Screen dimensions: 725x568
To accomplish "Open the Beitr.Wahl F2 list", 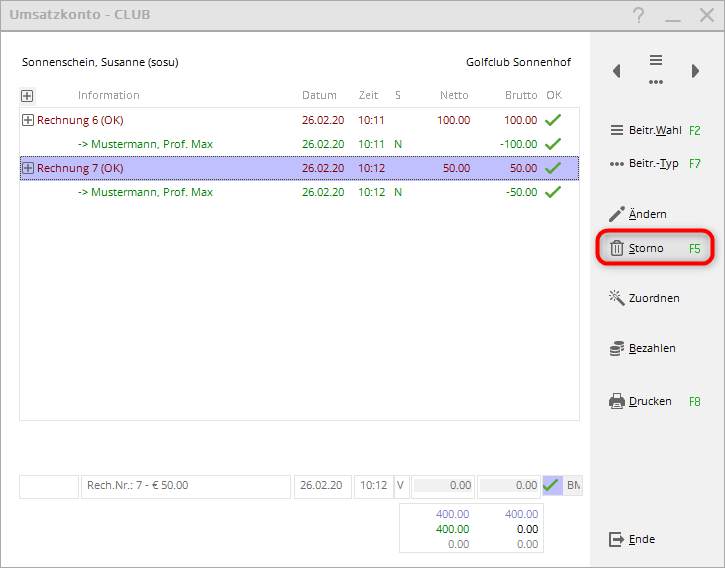I will (x=655, y=130).
